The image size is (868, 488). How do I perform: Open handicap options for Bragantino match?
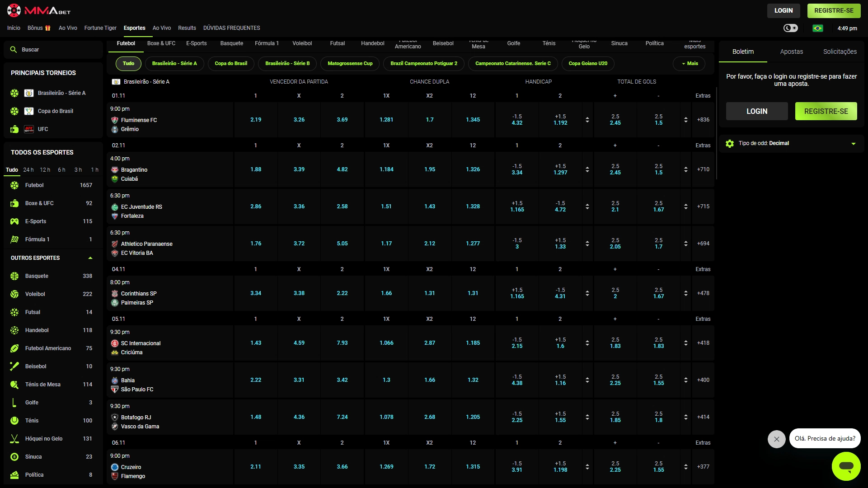tap(587, 169)
